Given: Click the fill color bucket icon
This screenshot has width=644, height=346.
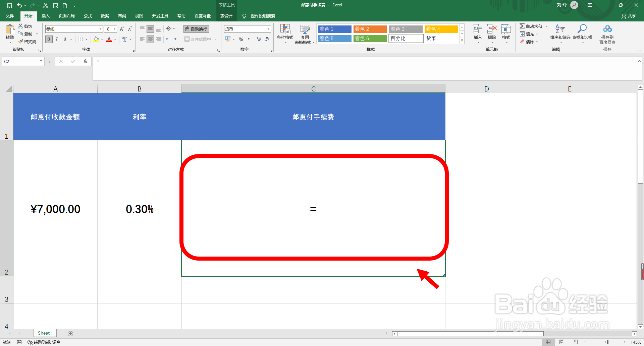Looking at the screenshot, I should click(96, 39).
